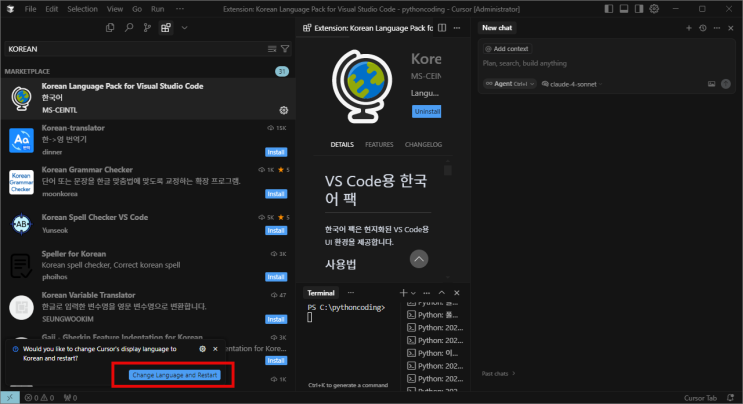
Task: Open the Go menu
Action: 137,9
